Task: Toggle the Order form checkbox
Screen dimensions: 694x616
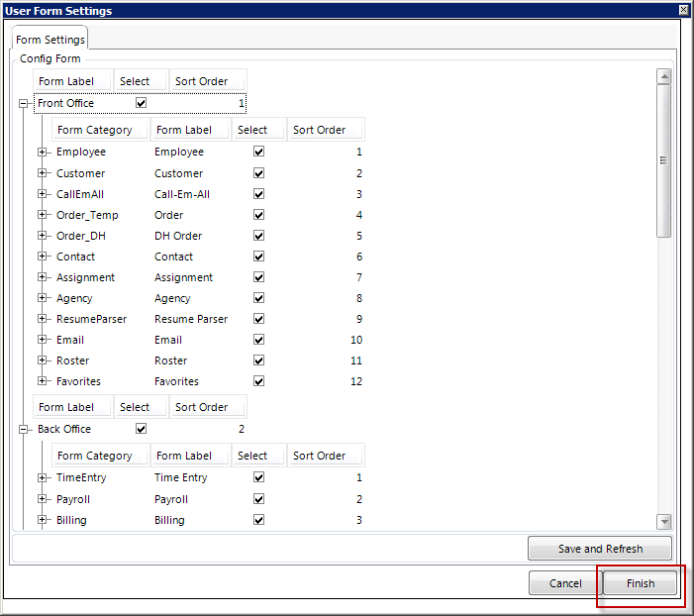Action: coord(259,214)
